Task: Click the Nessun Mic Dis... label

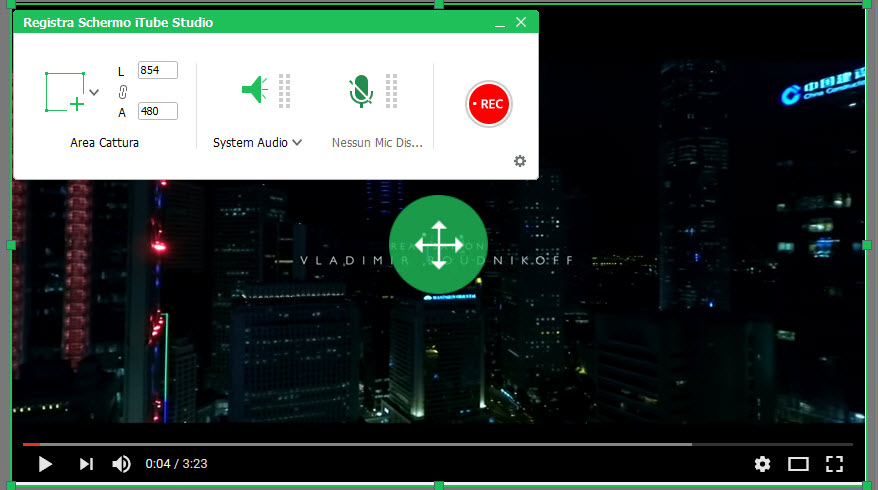Action: 377,143
